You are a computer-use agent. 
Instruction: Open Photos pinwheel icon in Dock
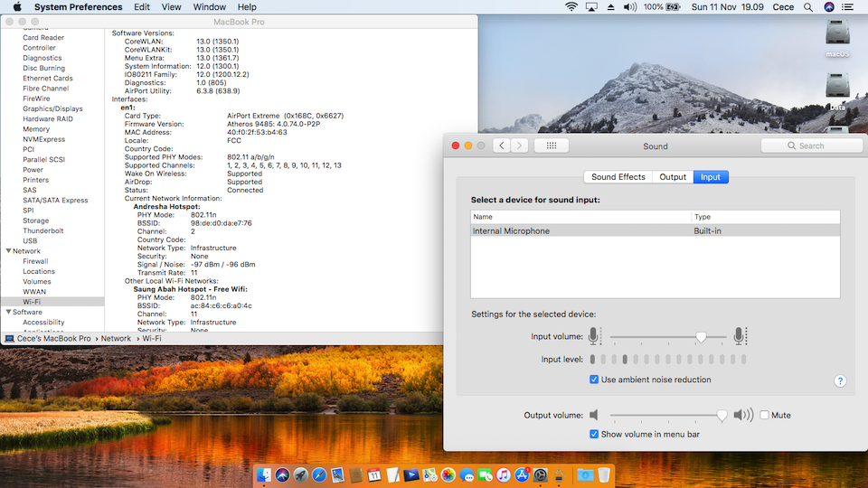(448, 474)
